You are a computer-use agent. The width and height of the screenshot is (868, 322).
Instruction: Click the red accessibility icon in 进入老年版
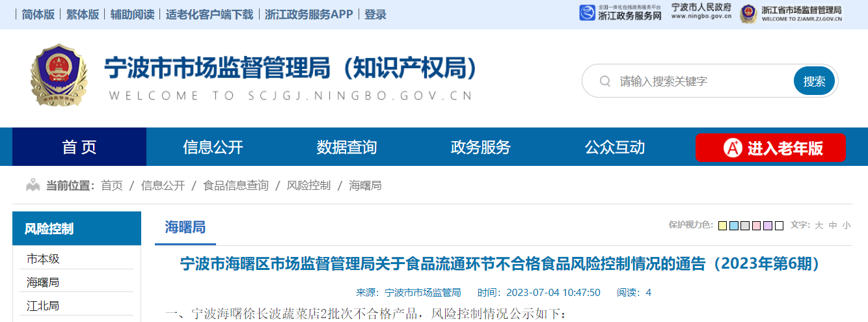pyautogui.click(x=733, y=148)
